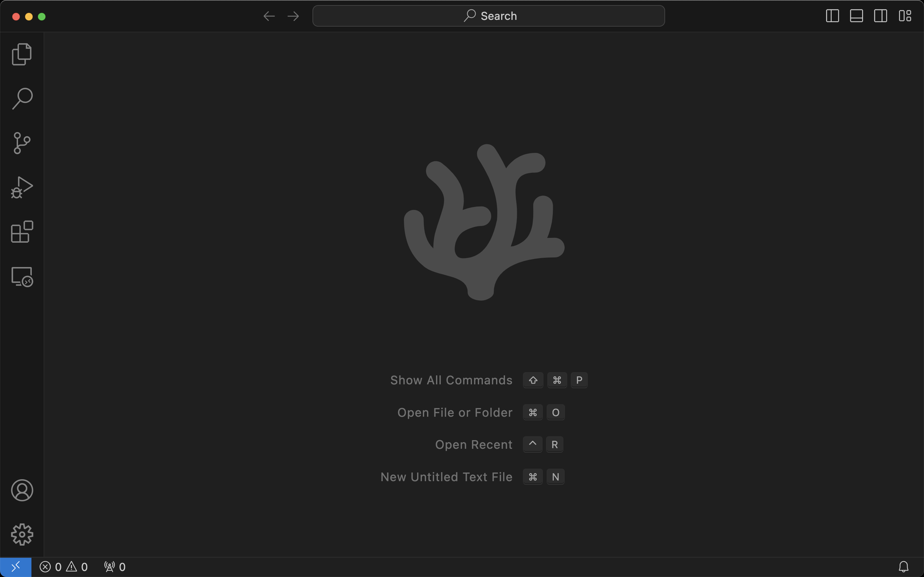Click the forwarded ports status item
924x577 pixels.
click(115, 567)
